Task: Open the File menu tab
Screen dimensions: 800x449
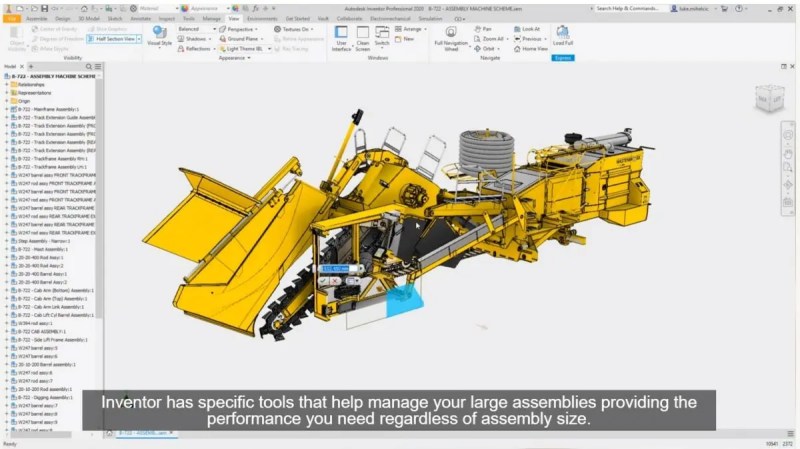Action: coord(11,18)
